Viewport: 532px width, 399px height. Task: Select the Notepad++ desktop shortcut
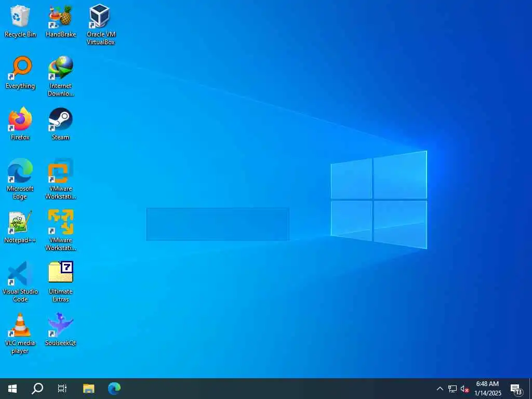(x=20, y=227)
